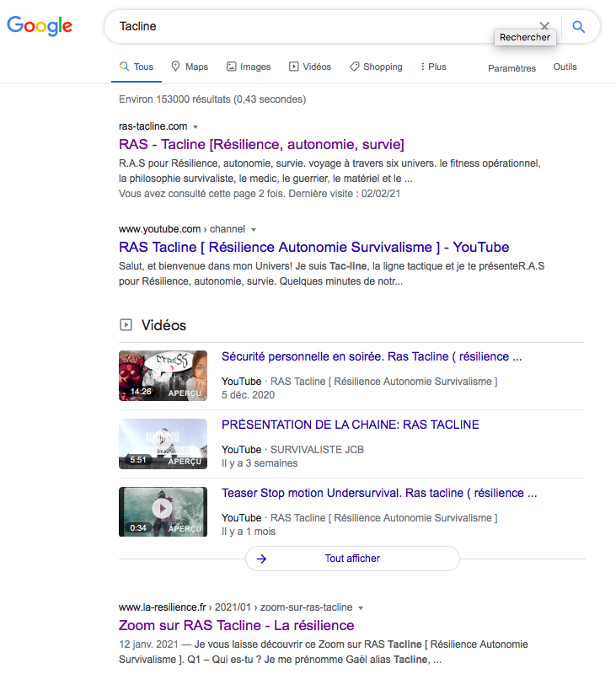This screenshot has width=616, height=679.
Task: Expand the Plus menu
Action: tap(433, 67)
